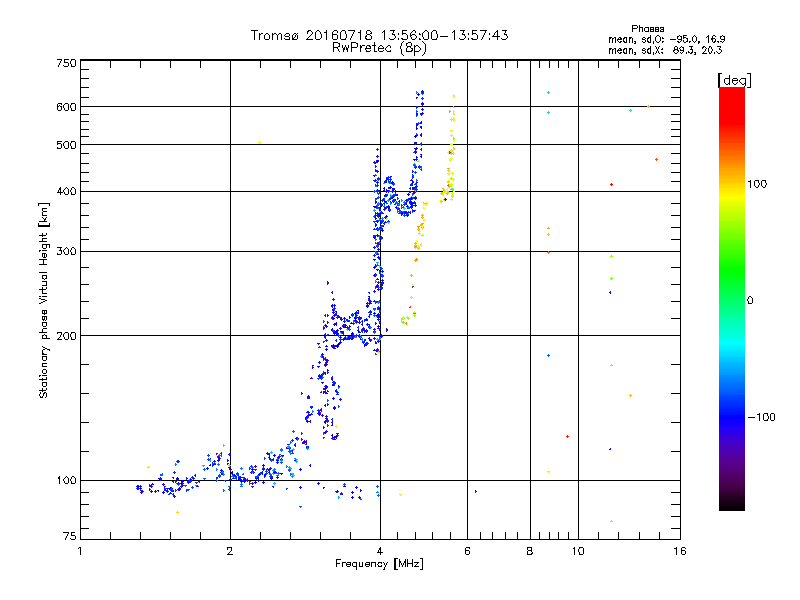Click the colorbar tick label '100'
800x600 pixels.
(757, 184)
